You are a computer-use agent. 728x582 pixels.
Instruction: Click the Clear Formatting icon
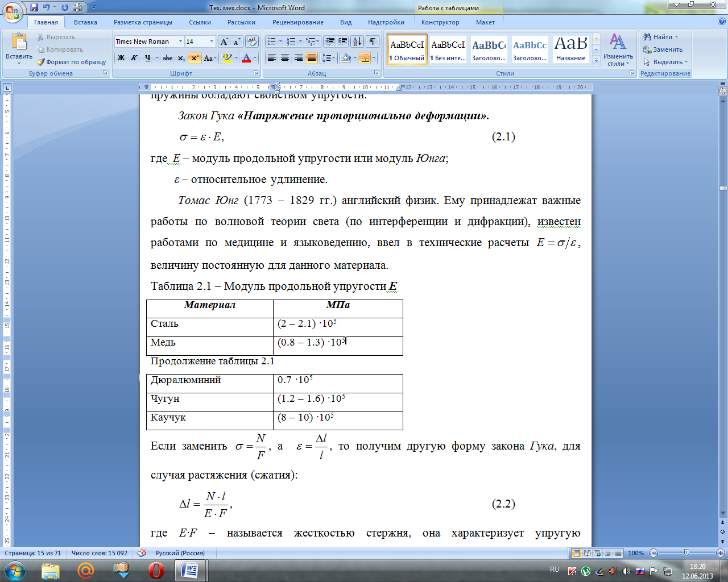(253, 41)
